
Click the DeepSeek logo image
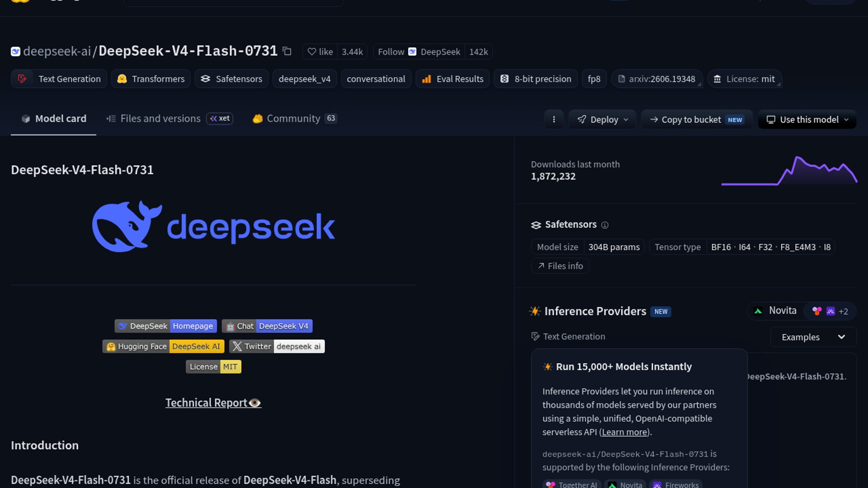pyautogui.click(x=213, y=226)
